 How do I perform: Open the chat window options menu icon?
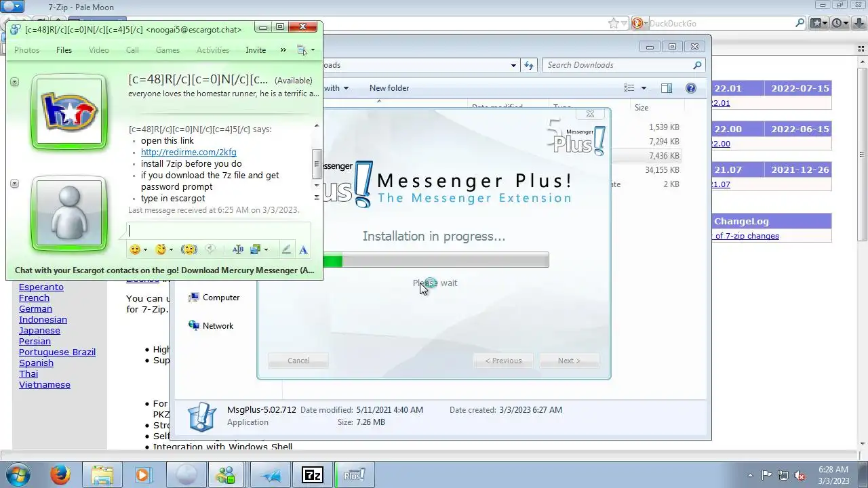302,50
